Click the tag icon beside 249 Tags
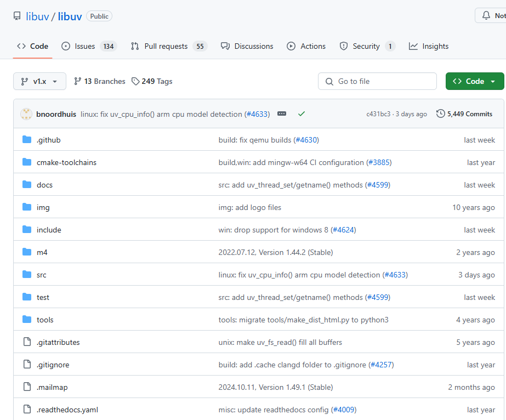This screenshot has height=420, width=506. 135,81
